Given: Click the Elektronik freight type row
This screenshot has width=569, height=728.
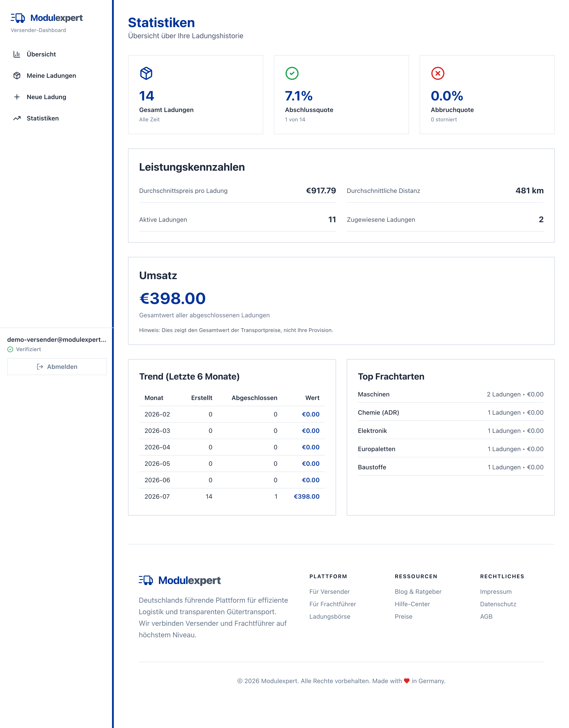Looking at the screenshot, I should coord(451,431).
